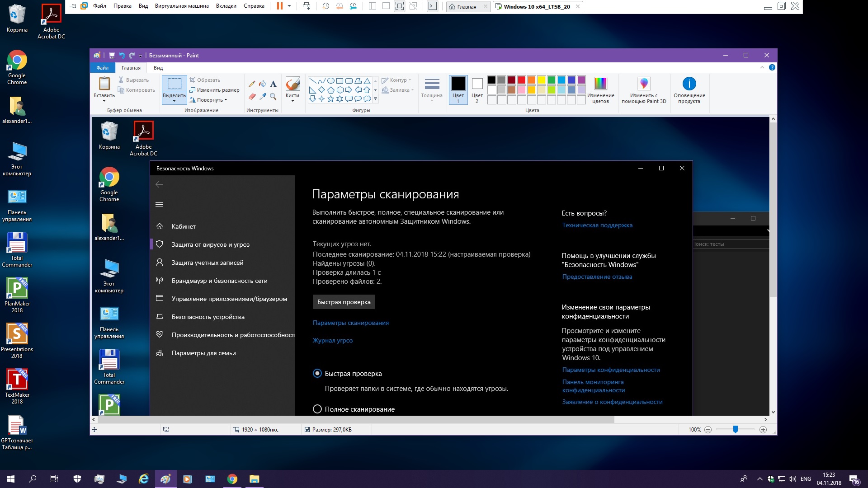Open the blue File tab in Paint
The image size is (868, 488).
[103, 68]
